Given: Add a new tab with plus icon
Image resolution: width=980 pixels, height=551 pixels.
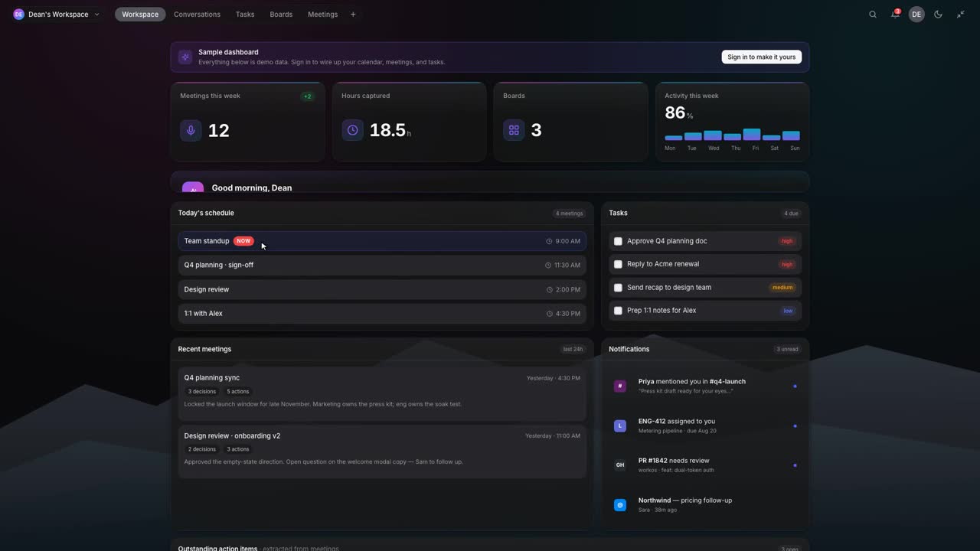Looking at the screenshot, I should (353, 15).
